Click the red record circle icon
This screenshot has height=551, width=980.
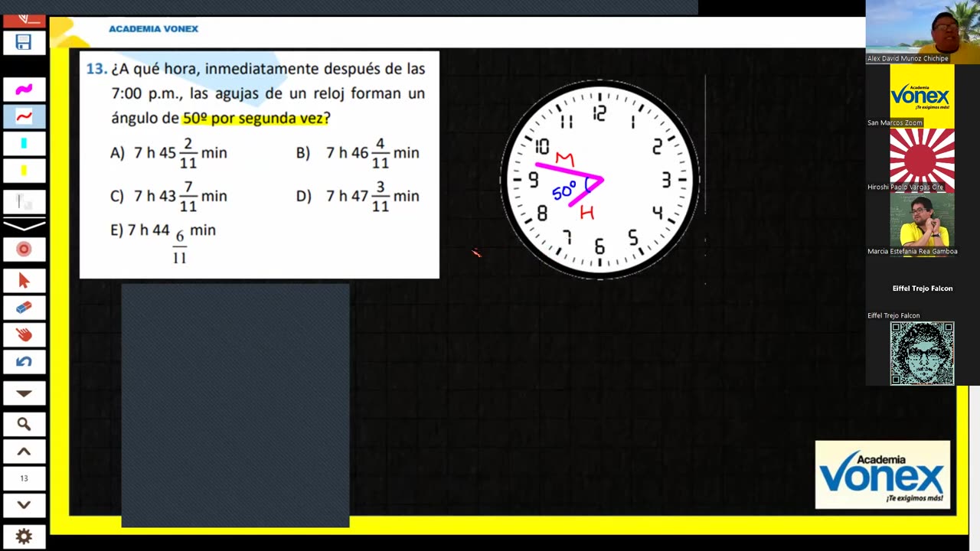(24, 249)
